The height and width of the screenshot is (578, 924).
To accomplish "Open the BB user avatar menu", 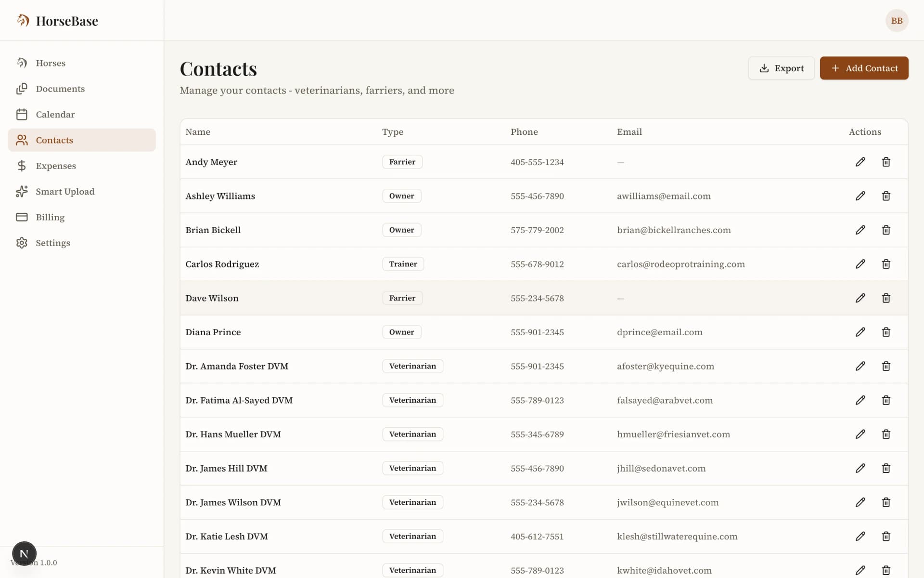I will click(896, 21).
